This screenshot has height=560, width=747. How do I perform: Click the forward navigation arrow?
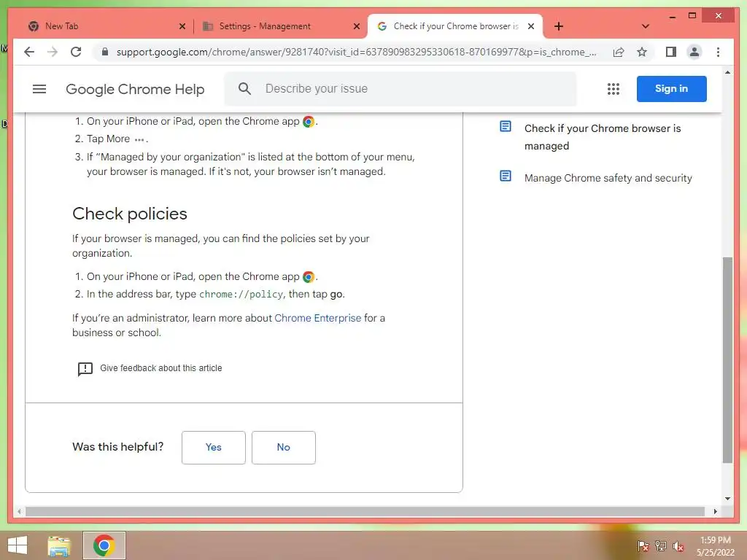click(53, 52)
